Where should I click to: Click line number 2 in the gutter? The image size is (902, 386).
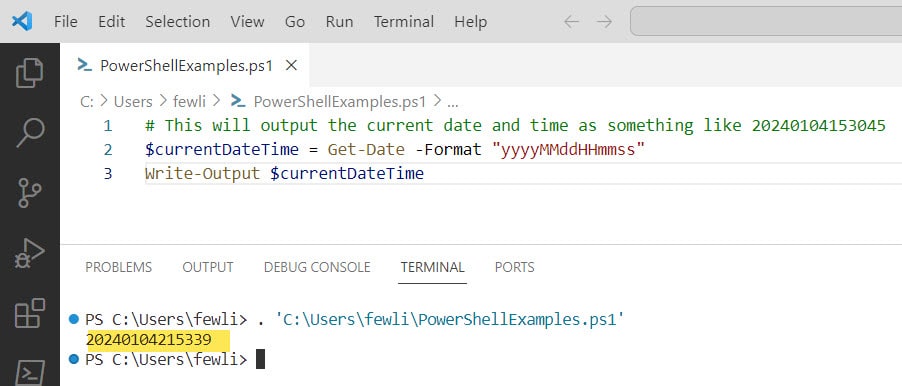(108, 150)
